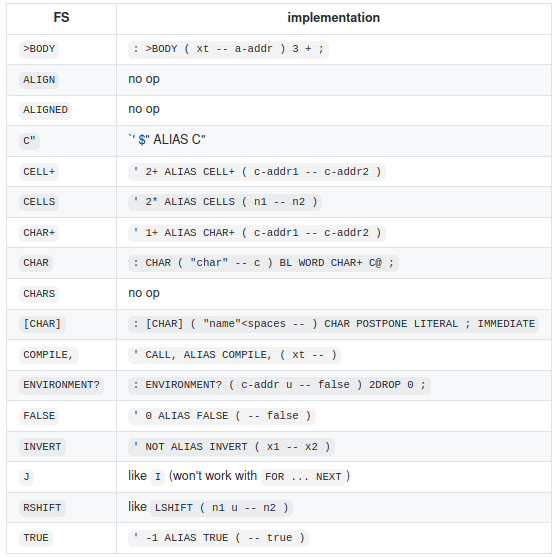Click the CHARS word label

39,294
